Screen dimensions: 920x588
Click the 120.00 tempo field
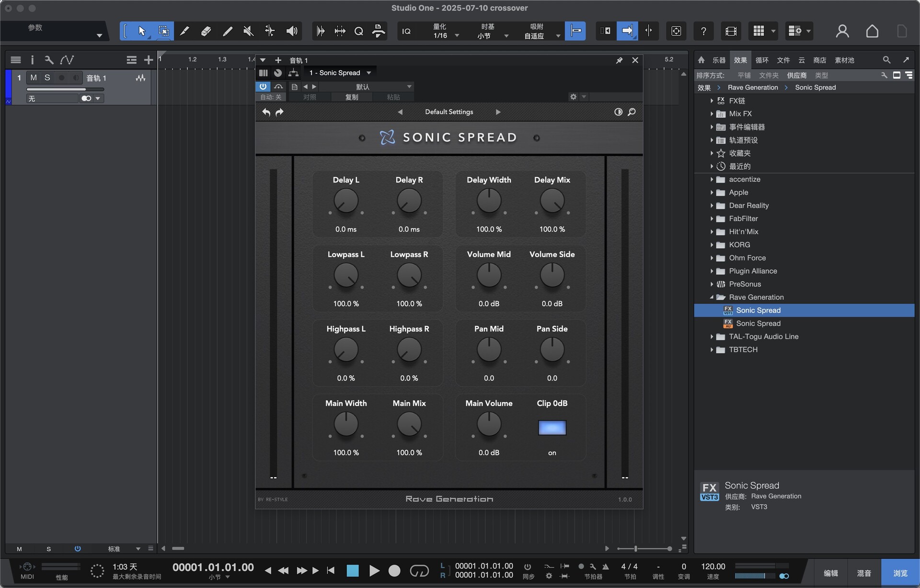(x=713, y=566)
